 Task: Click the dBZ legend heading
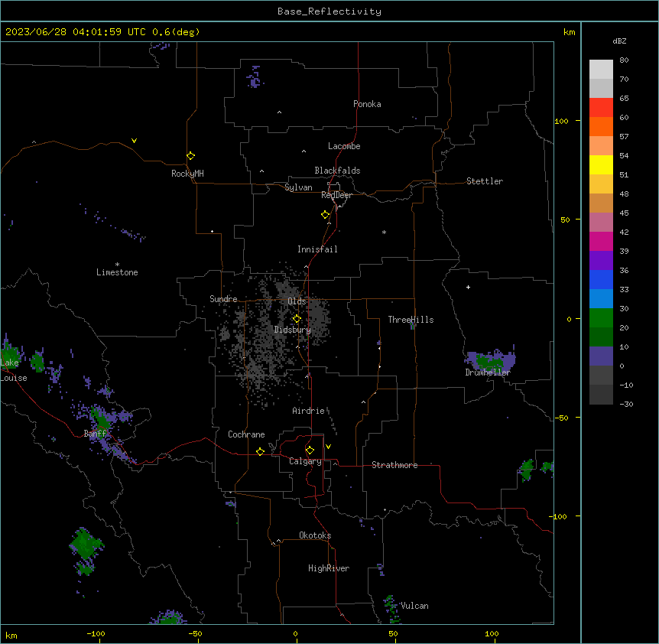point(619,41)
